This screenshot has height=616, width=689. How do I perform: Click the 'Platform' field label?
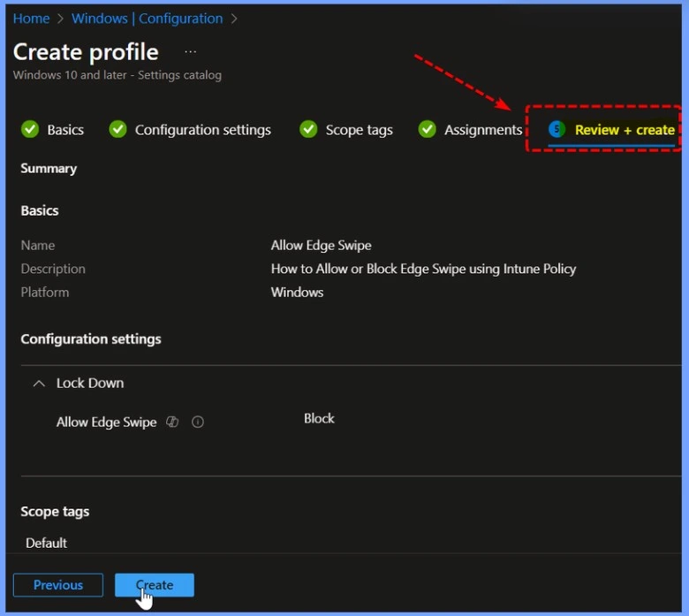[x=45, y=293]
